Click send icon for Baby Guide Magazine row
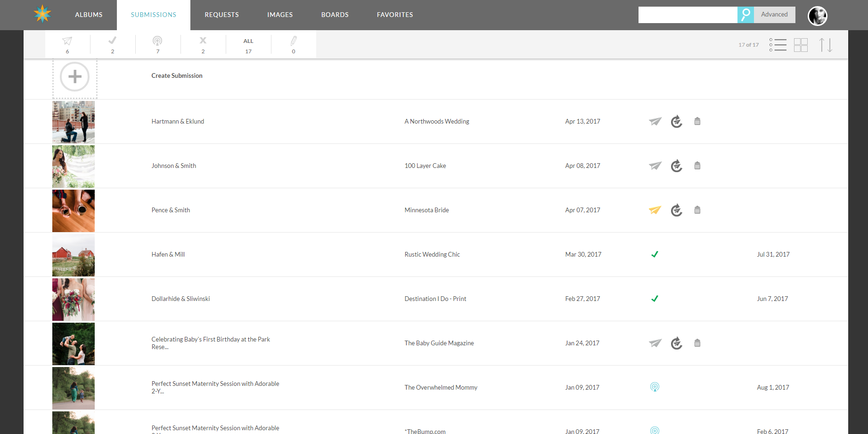The width and height of the screenshot is (868, 434). click(x=655, y=343)
